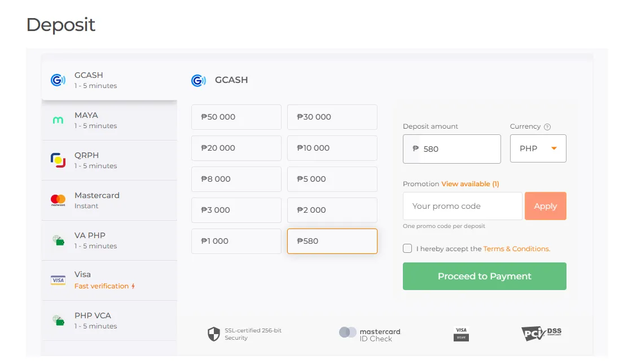Image resolution: width=628 pixels, height=364 pixels.
Task: Click the SSL security shield icon
Action: [213, 334]
